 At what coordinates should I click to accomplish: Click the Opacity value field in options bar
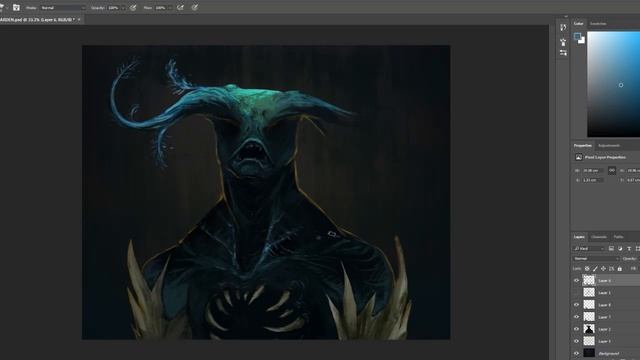[113, 8]
